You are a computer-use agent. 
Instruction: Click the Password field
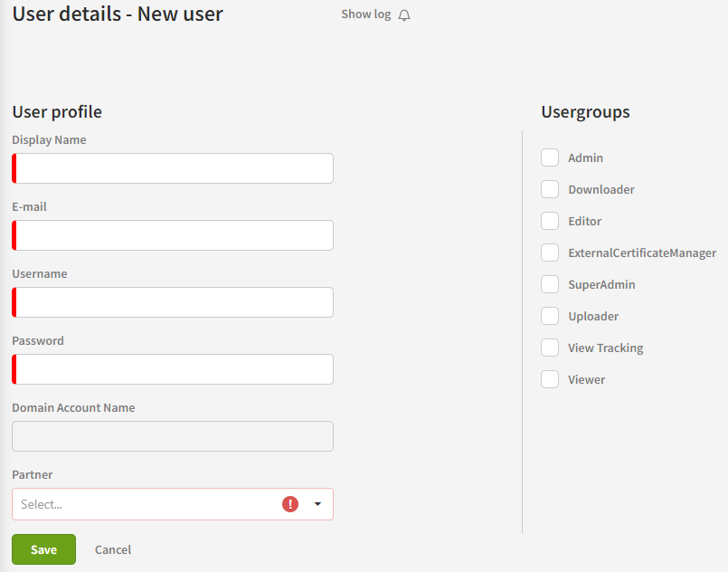(174, 369)
